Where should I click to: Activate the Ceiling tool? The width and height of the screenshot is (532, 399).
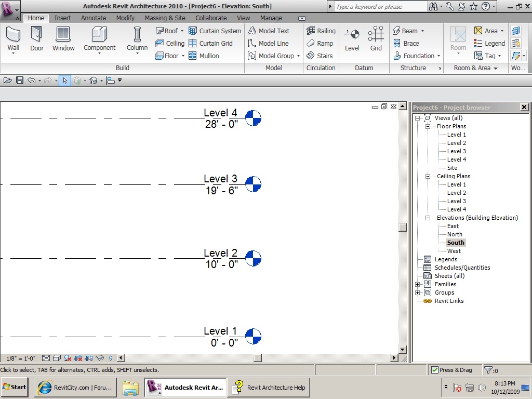pos(170,44)
